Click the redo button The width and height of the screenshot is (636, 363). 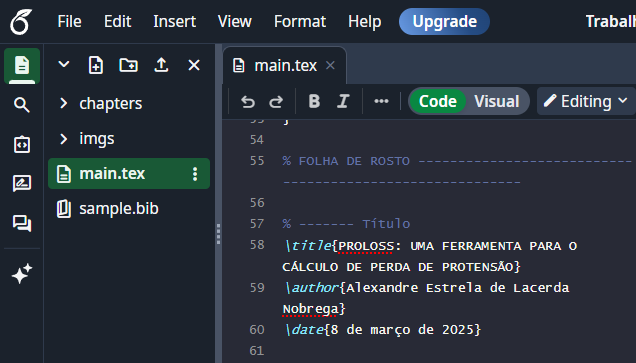tap(276, 101)
